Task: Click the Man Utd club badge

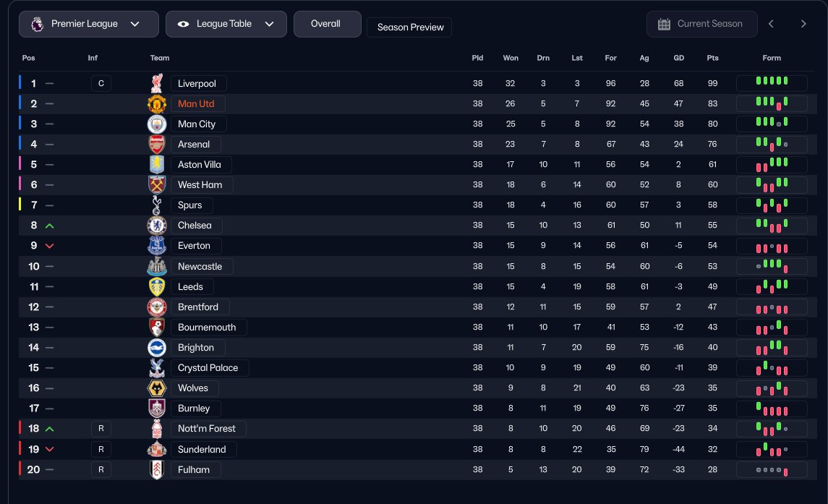Action: (157, 103)
